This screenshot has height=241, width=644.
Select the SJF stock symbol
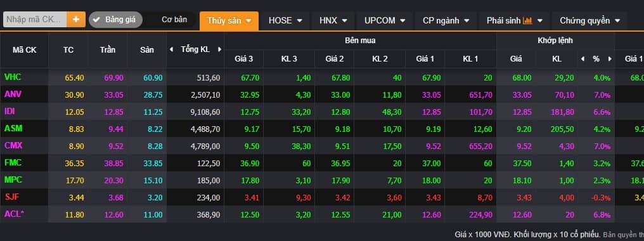tap(12, 197)
